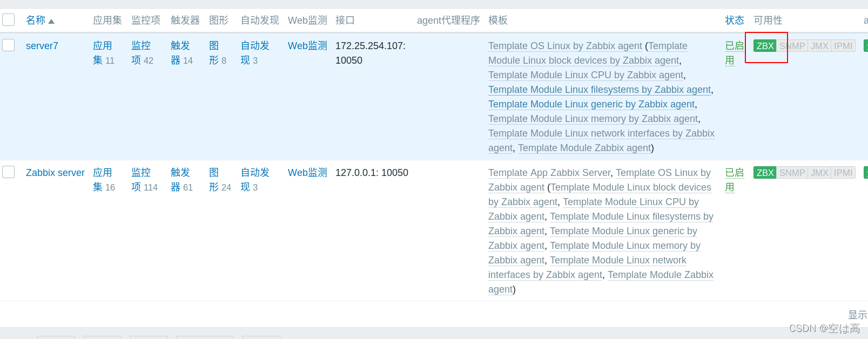Click the 应用集 column header
The height and width of the screenshot is (339, 868).
[107, 21]
